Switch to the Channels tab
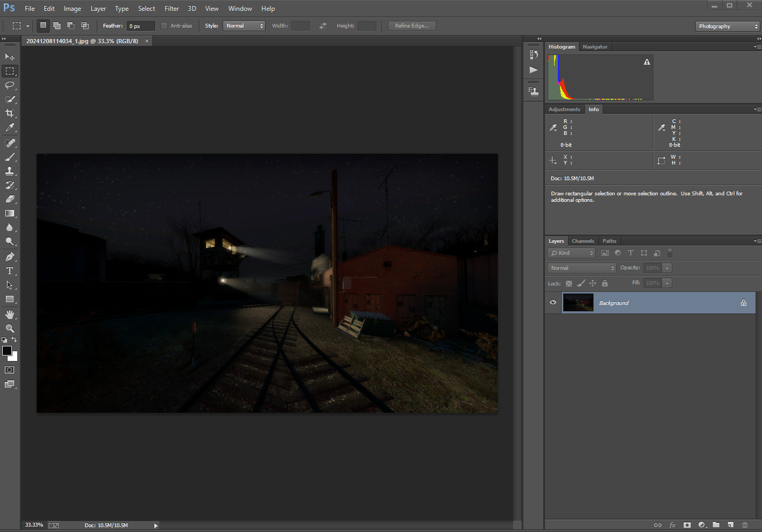This screenshot has width=762, height=532. tap(583, 241)
